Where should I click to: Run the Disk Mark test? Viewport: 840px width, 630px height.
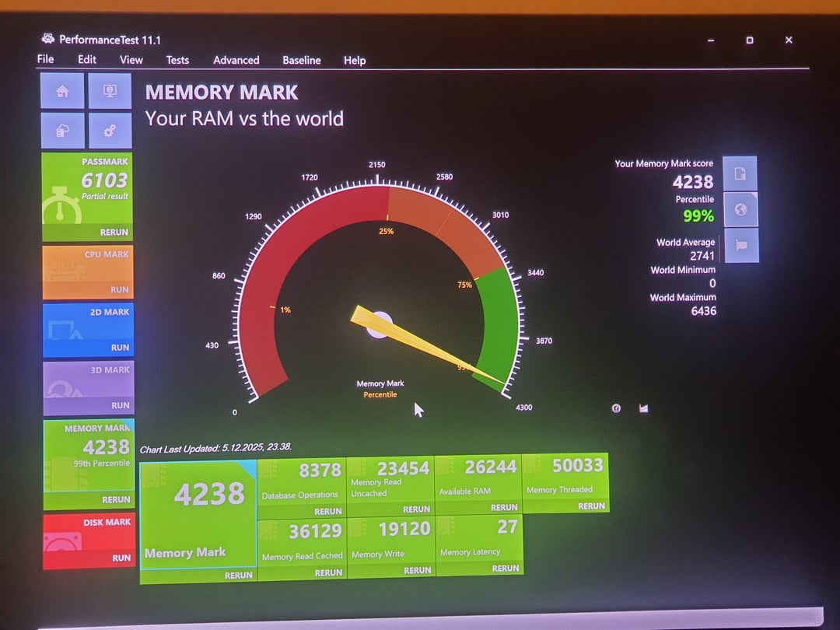[121, 558]
